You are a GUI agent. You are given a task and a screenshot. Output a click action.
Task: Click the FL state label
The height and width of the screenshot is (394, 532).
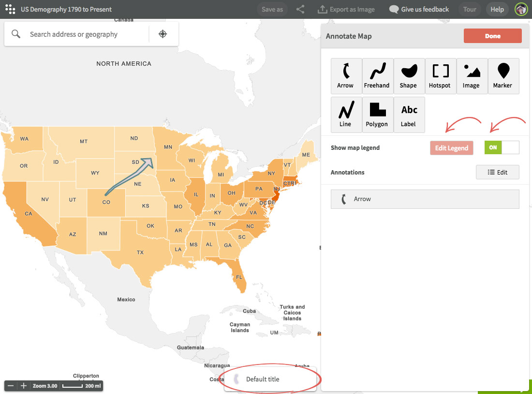[x=239, y=277]
